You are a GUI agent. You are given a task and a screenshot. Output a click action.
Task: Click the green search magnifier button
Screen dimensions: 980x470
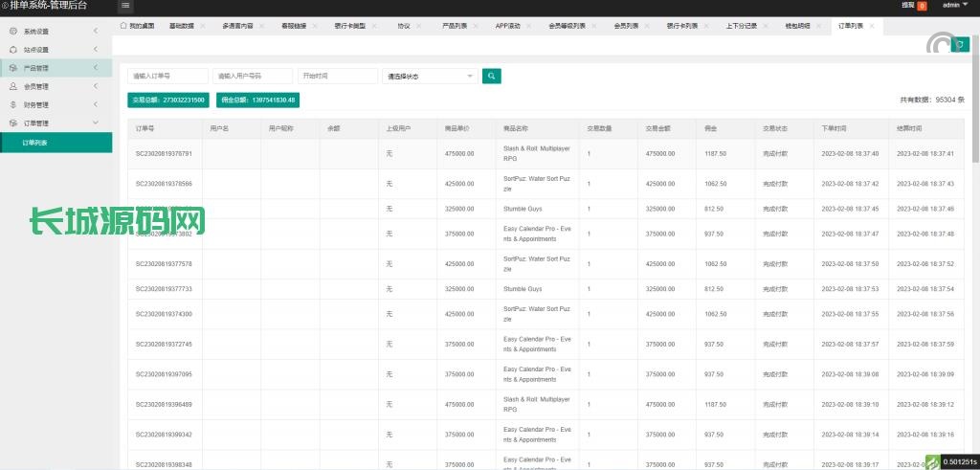coord(491,76)
